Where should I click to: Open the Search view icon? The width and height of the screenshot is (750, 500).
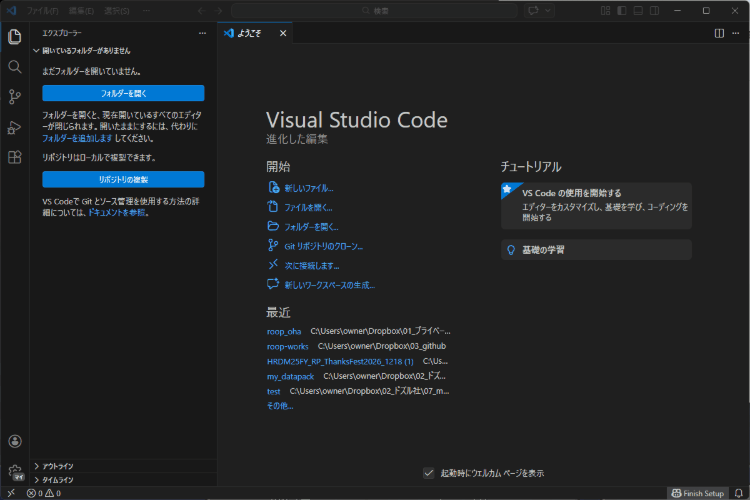[15, 67]
